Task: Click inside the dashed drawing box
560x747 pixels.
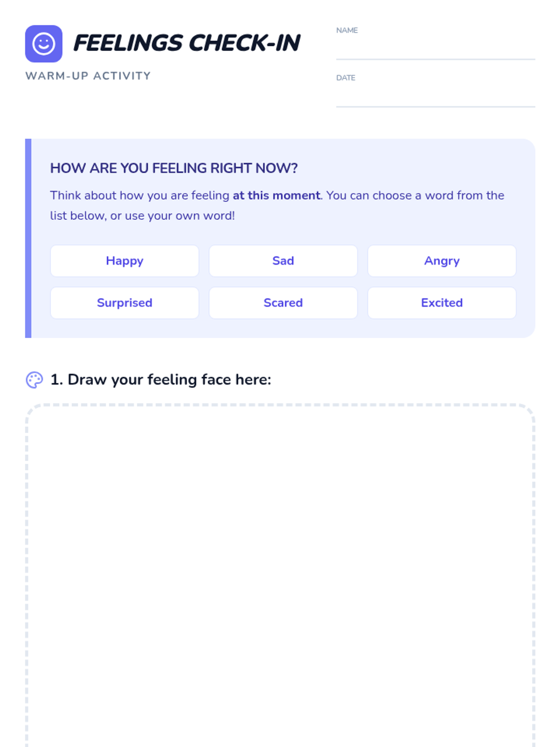Action: [x=280, y=574]
